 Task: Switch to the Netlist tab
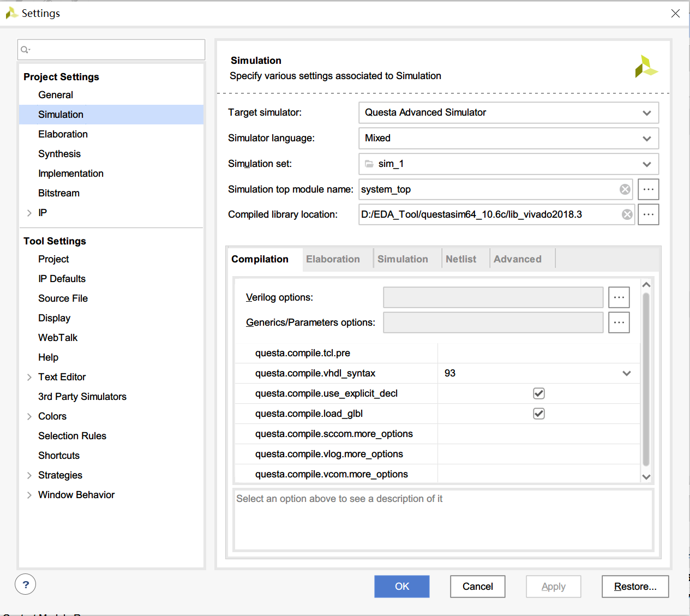(461, 259)
